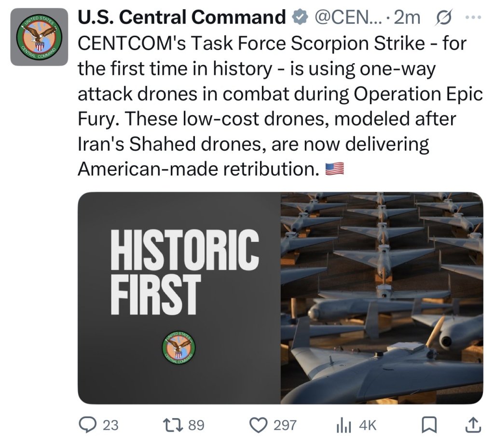Click the HISTORIC FIRST headline graphic
Screen dimensions: 494x448
coord(185,272)
